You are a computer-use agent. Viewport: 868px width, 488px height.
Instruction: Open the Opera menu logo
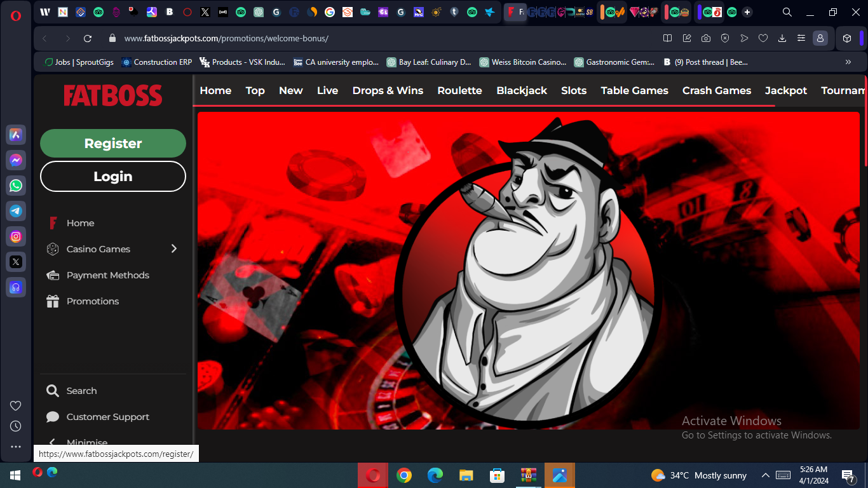(x=16, y=16)
